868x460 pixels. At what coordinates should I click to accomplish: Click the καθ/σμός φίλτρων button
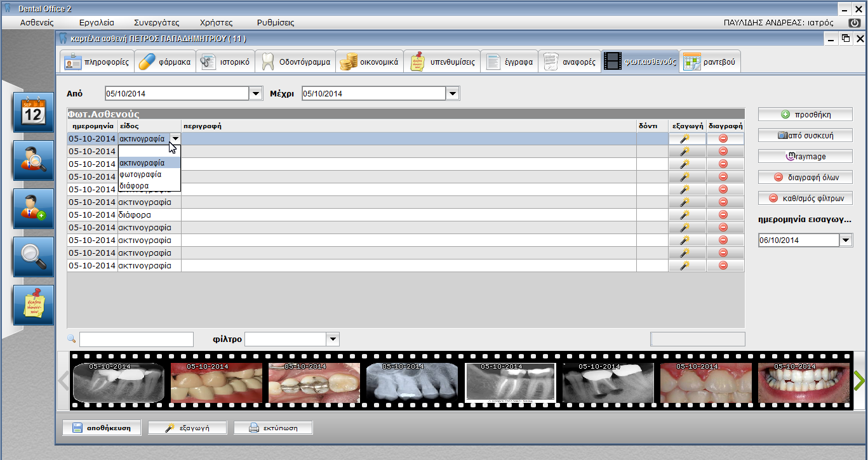click(x=805, y=198)
